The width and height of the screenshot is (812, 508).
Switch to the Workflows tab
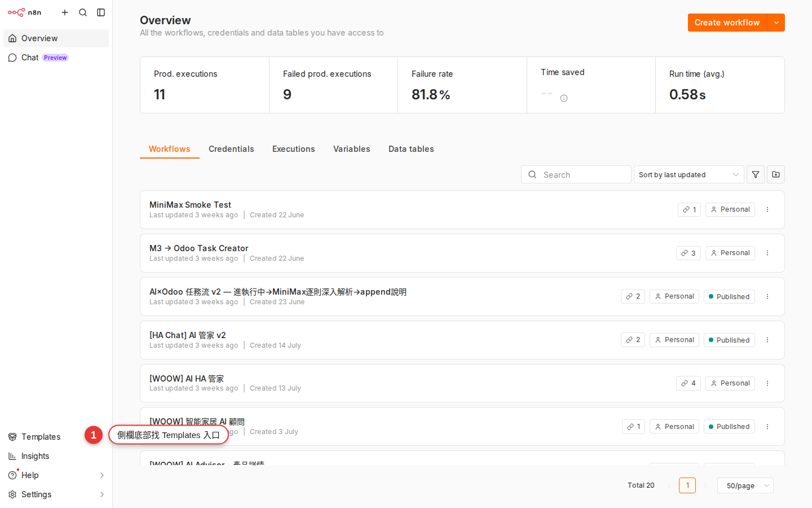click(170, 149)
